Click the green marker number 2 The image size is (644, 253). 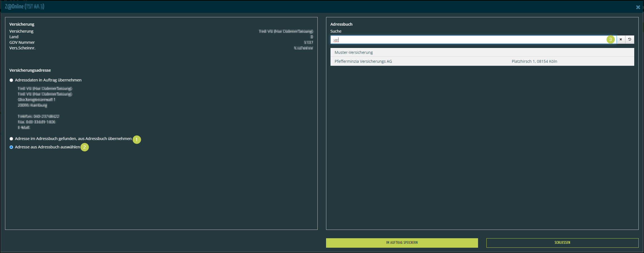pyautogui.click(x=85, y=147)
